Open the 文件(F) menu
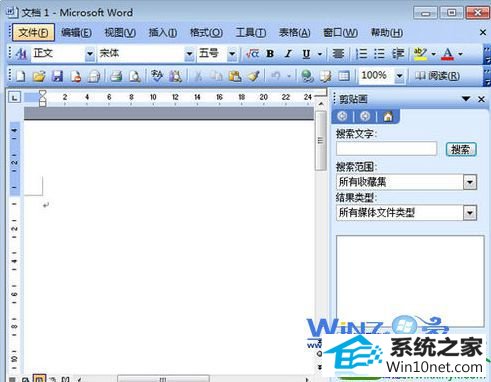Image resolution: width=491 pixels, height=382 pixels. 33,33
